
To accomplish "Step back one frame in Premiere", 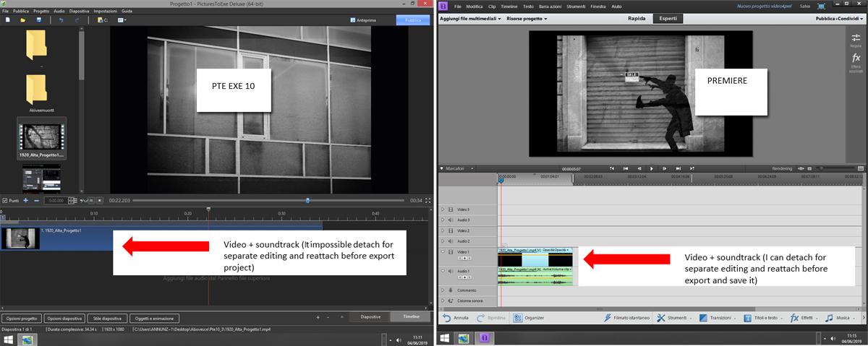I will tap(638, 168).
